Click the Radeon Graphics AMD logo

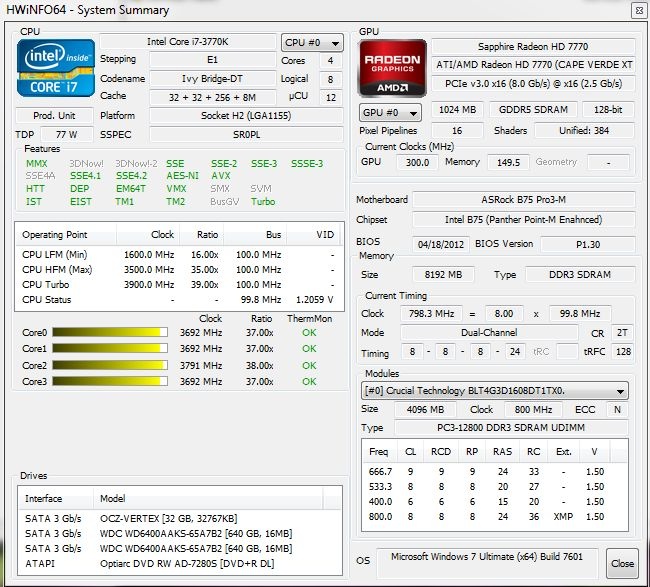(392, 68)
